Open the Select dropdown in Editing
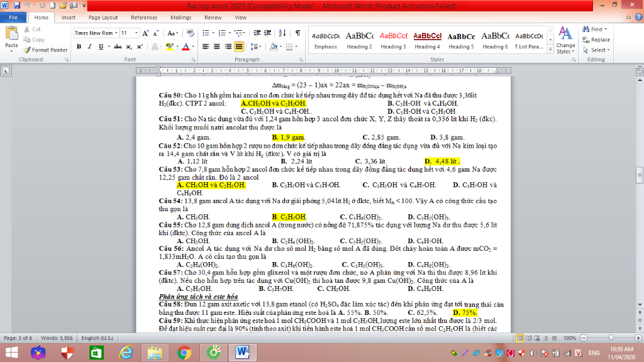Viewport: 644px width, 362px height. tap(596, 50)
